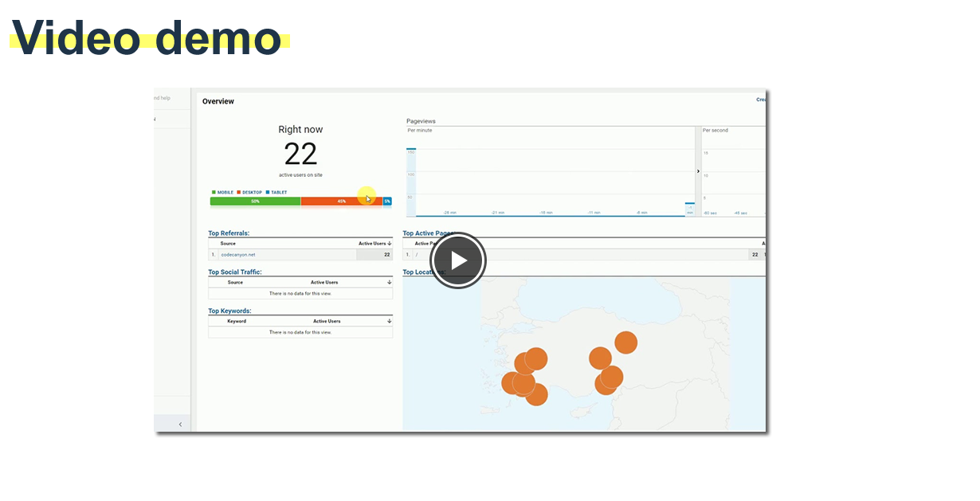The image size is (980, 501).
Task: Open the 'Top Social Traffic:' link
Action: pyautogui.click(x=235, y=272)
